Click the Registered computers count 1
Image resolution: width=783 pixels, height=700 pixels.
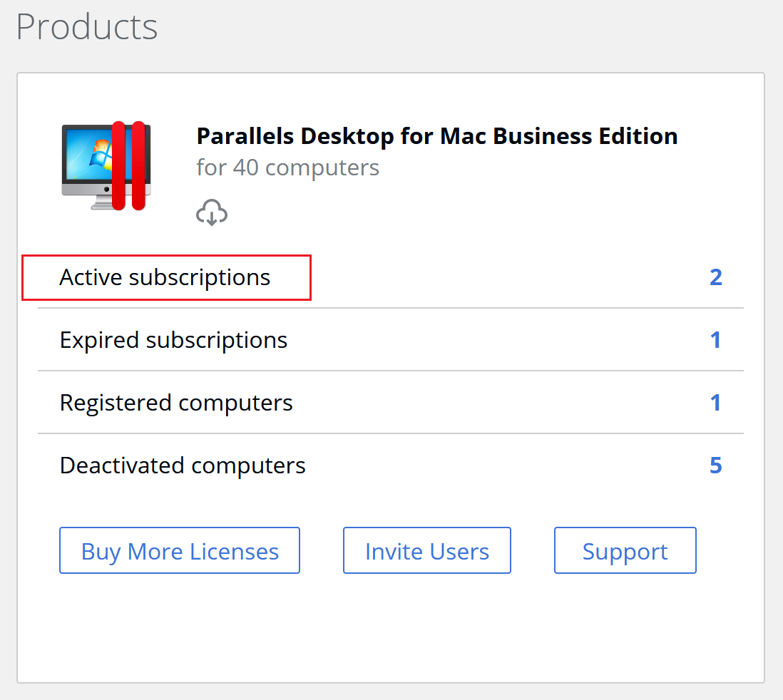coord(716,403)
